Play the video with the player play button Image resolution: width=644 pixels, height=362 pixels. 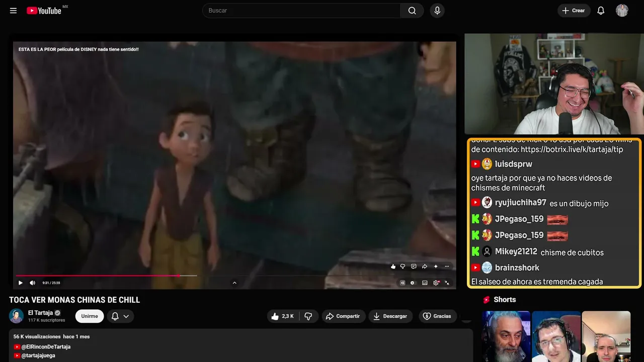tap(21, 283)
